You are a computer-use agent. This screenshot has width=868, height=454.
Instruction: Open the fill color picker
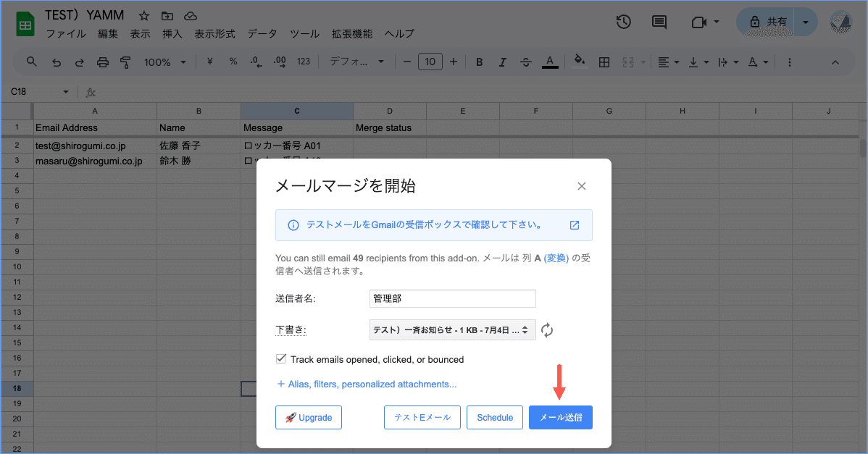[579, 62]
